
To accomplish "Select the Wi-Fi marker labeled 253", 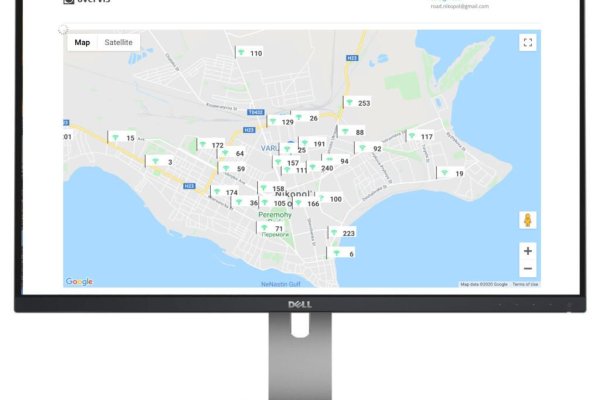I will point(358,103).
